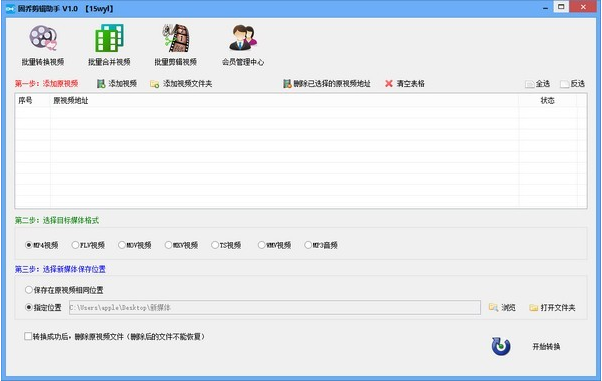The height and width of the screenshot is (381, 602).
Task: Open 批量合并视频 batch merge tool
Action: click(x=109, y=45)
